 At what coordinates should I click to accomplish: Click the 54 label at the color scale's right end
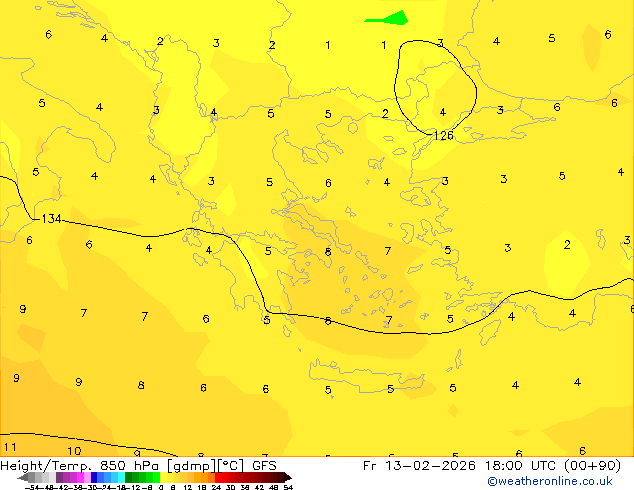(288, 488)
